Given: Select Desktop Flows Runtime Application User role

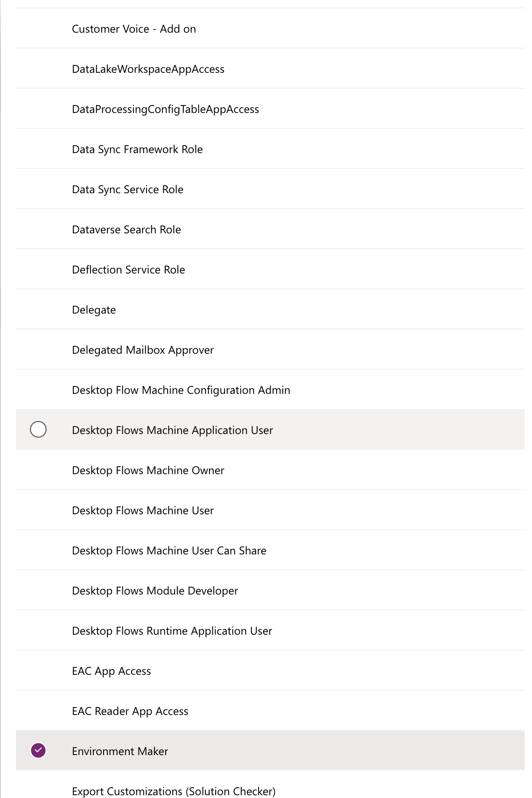Looking at the screenshot, I should click(172, 631).
